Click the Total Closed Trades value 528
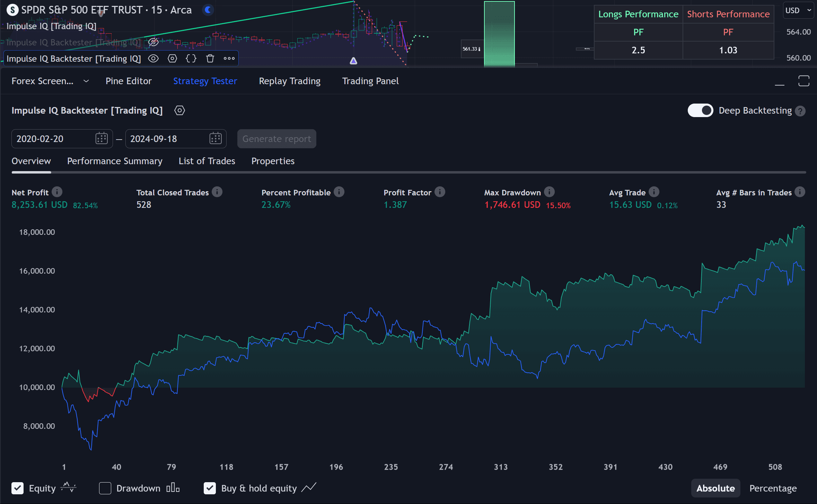Image resolution: width=817 pixels, height=504 pixels. 144,205
